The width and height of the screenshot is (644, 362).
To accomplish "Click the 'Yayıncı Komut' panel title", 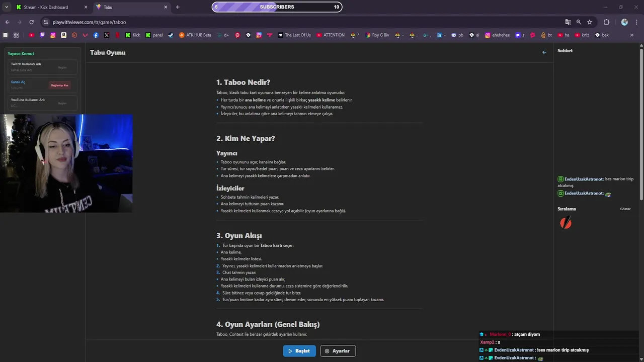I will point(21,53).
